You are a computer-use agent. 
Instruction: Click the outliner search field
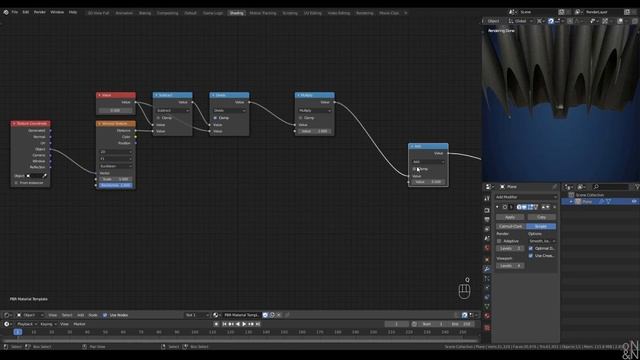tap(610, 187)
